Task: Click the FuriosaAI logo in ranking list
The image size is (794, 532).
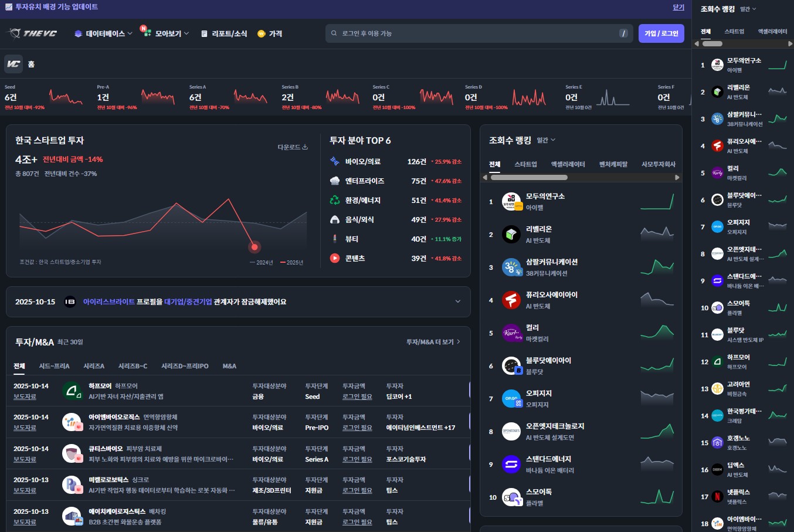Action: click(511, 300)
